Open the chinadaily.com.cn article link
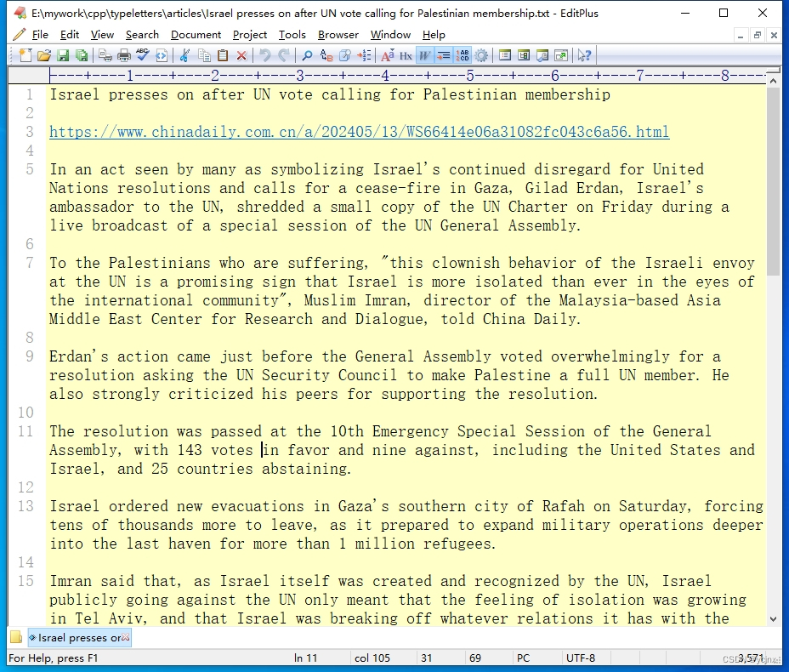The width and height of the screenshot is (789, 672). pos(360,132)
